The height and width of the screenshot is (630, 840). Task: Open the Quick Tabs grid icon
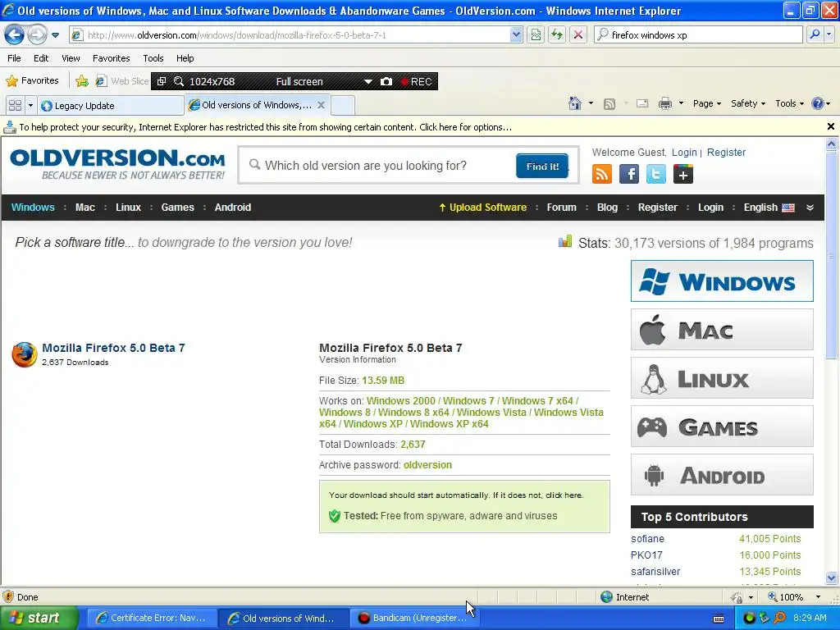click(15, 106)
